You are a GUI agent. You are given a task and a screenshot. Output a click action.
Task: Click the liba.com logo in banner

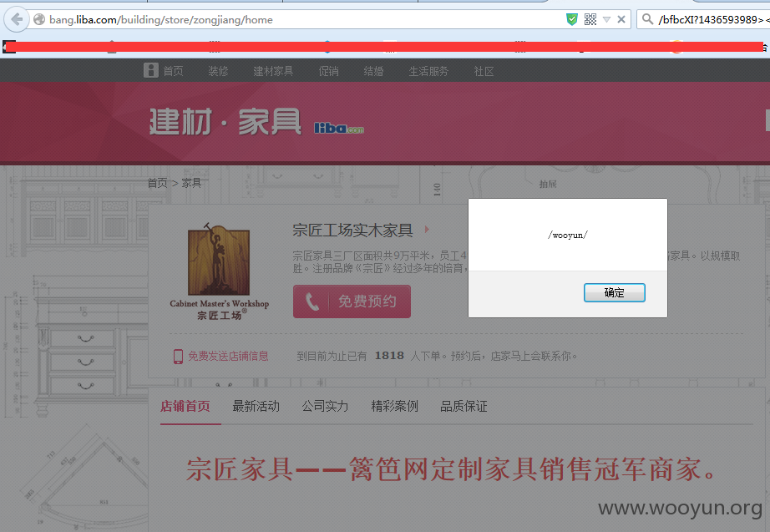(x=339, y=129)
